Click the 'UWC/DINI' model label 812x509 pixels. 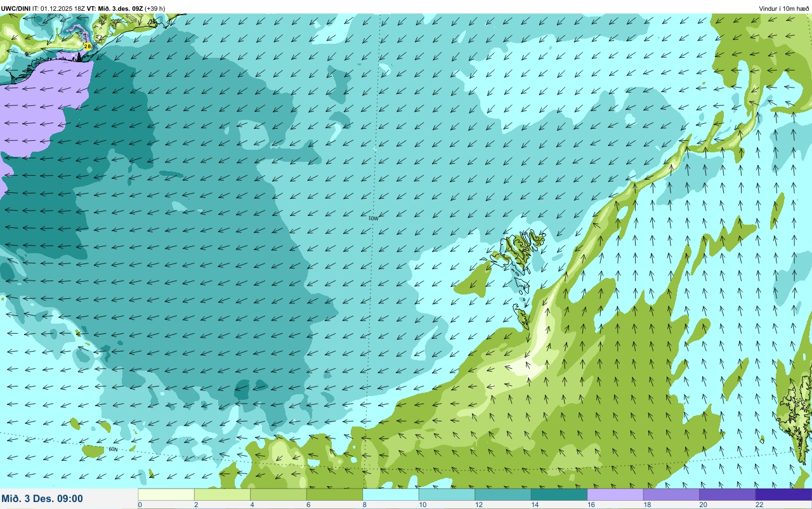(16, 8)
